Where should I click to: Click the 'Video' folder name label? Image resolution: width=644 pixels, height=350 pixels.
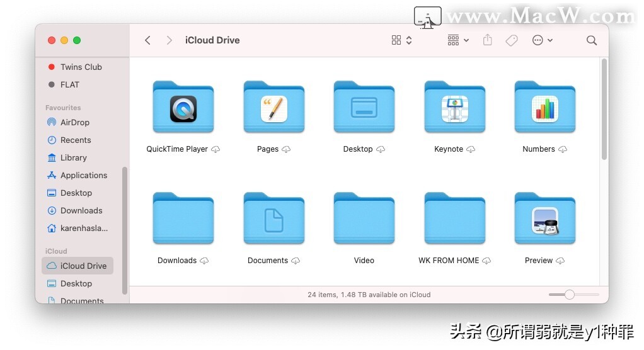pos(364,261)
